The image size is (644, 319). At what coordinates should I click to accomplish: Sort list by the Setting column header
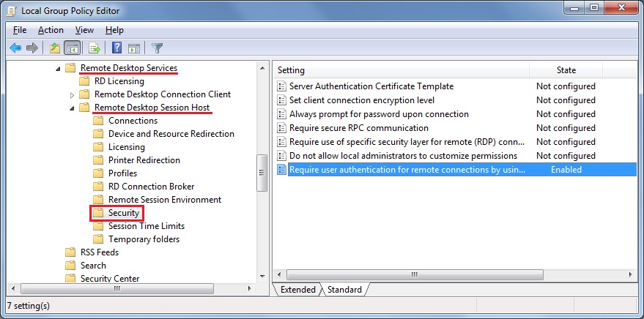tap(401, 70)
